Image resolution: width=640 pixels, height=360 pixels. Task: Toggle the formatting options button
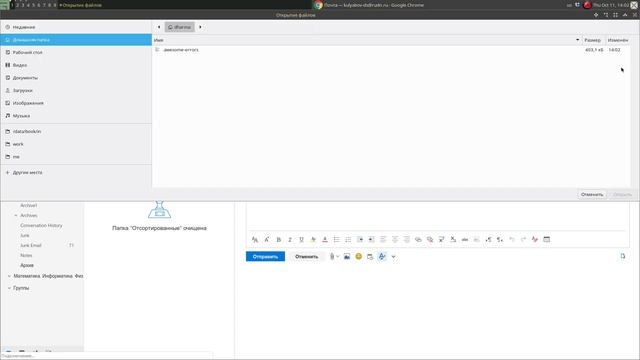[382, 257]
